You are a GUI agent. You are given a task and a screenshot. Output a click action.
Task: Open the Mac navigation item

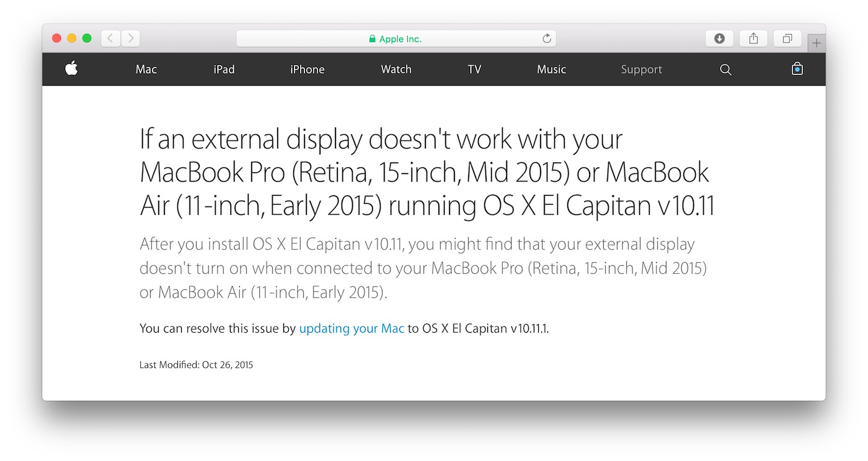pyautogui.click(x=146, y=69)
